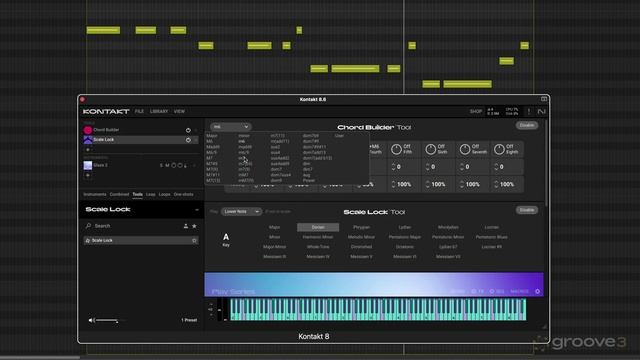Click the window layout icon in title bar
The width and height of the screenshot is (640, 360).
[544, 99]
